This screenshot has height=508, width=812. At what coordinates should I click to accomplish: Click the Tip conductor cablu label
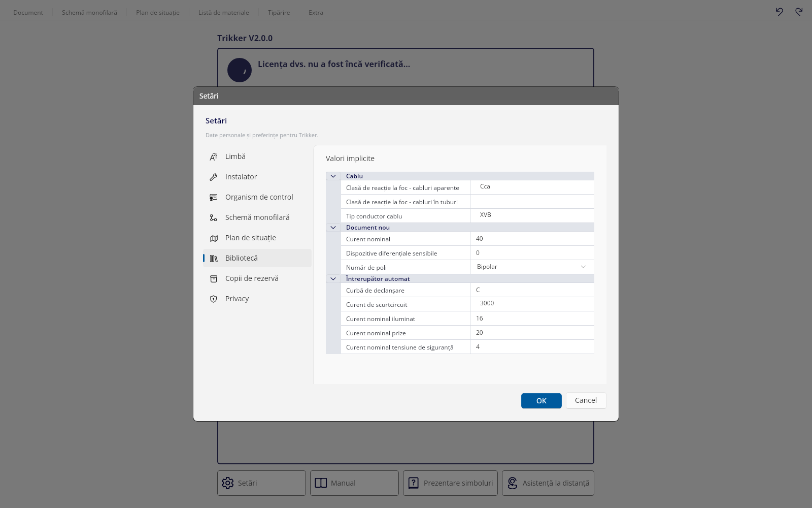point(374,216)
